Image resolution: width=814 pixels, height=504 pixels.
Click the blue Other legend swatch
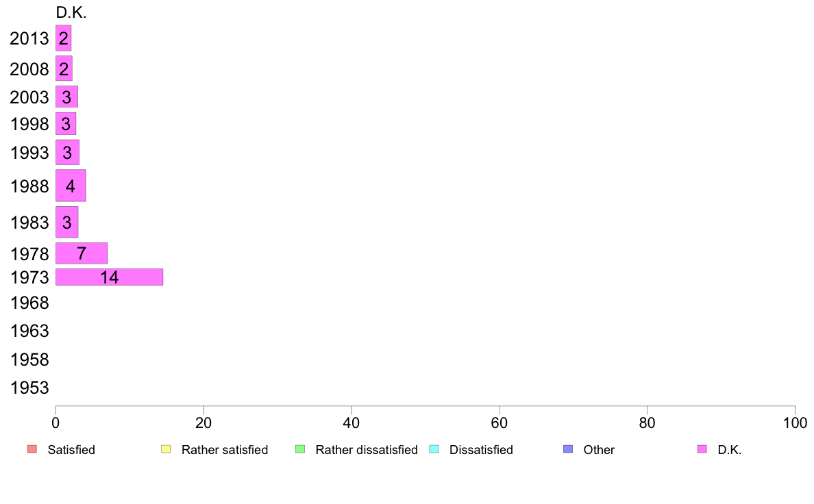(569, 449)
